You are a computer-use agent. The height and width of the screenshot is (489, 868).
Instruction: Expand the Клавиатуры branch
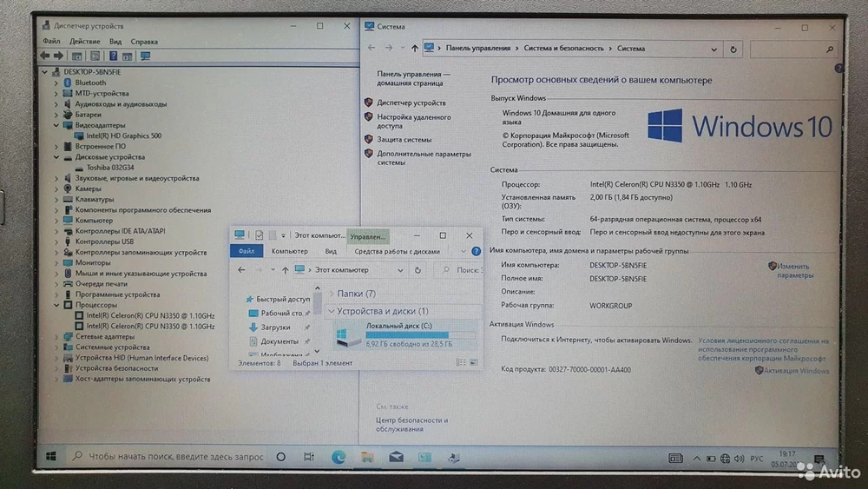click(x=56, y=200)
